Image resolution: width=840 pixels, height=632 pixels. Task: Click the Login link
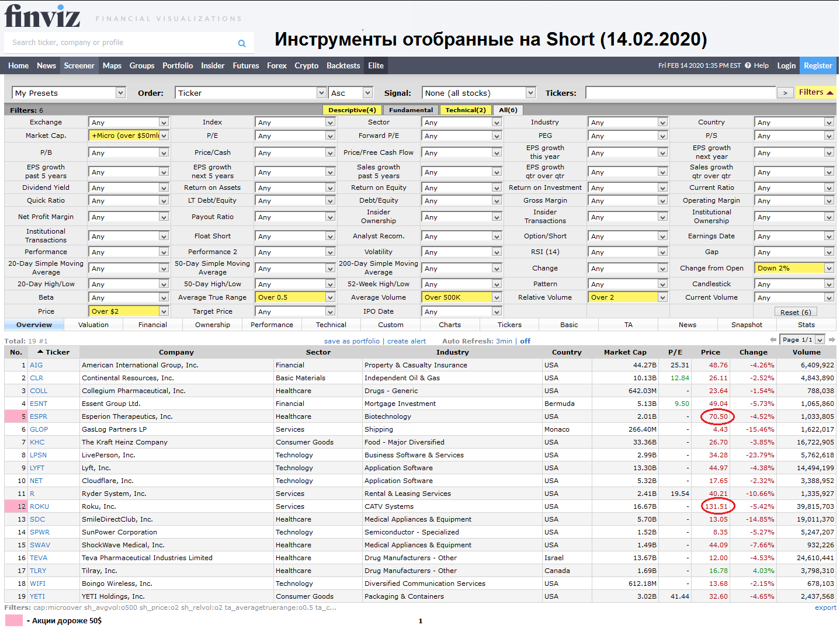point(786,65)
